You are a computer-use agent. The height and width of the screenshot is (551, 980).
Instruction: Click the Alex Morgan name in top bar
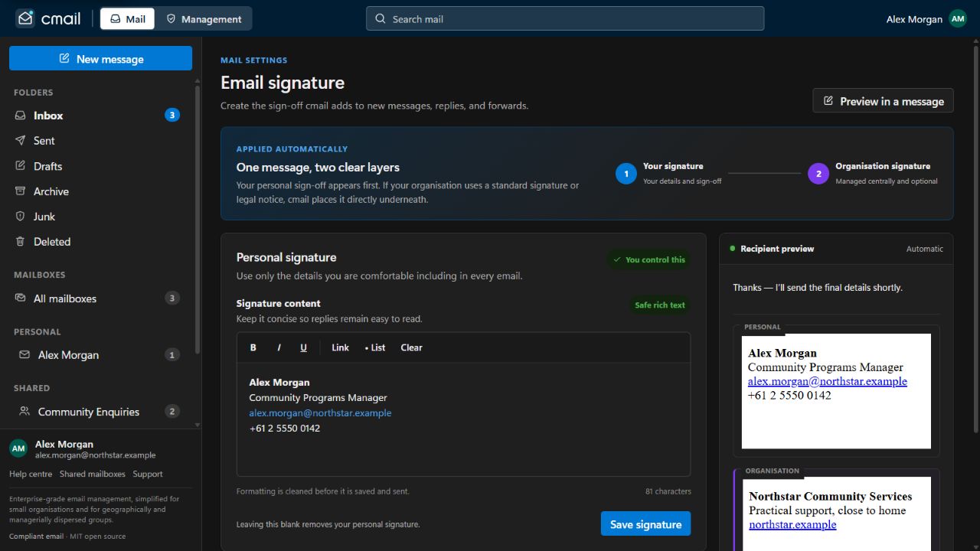914,19
